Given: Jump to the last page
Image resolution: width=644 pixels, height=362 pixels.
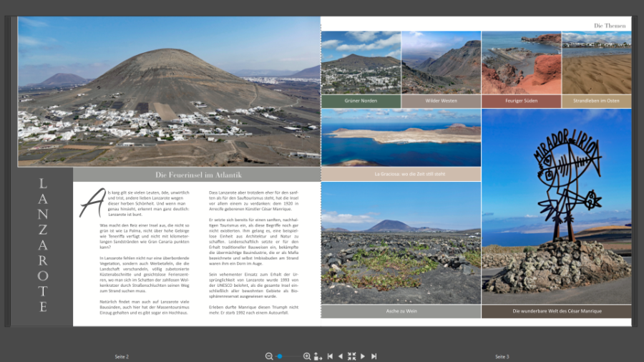Looking at the screenshot, I should (x=374, y=356).
